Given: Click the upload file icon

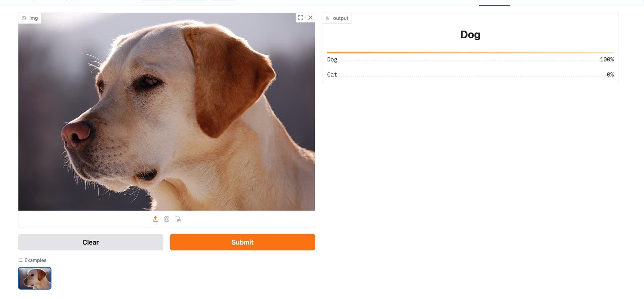Looking at the screenshot, I should pyautogui.click(x=156, y=219).
